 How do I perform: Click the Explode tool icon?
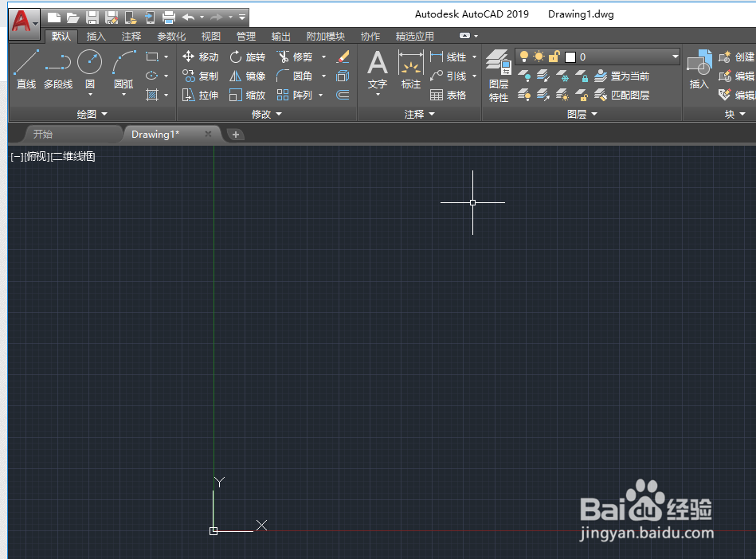coord(343,76)
